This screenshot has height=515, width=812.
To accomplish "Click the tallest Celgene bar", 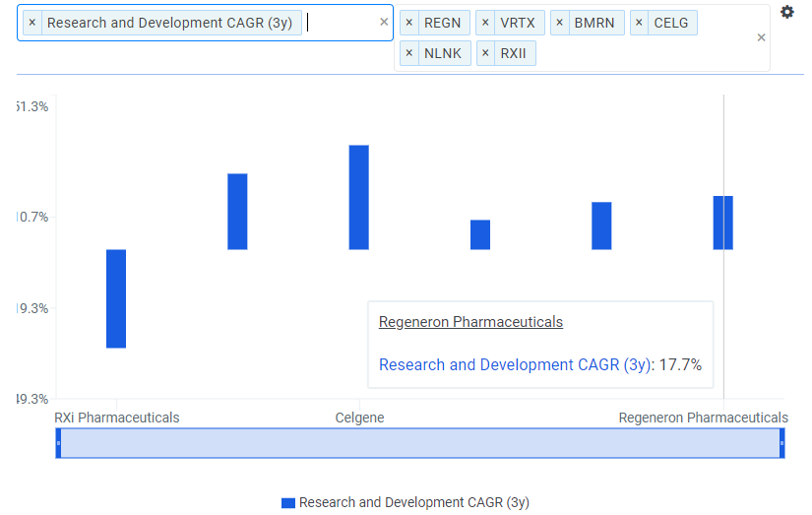I will 359,197.
